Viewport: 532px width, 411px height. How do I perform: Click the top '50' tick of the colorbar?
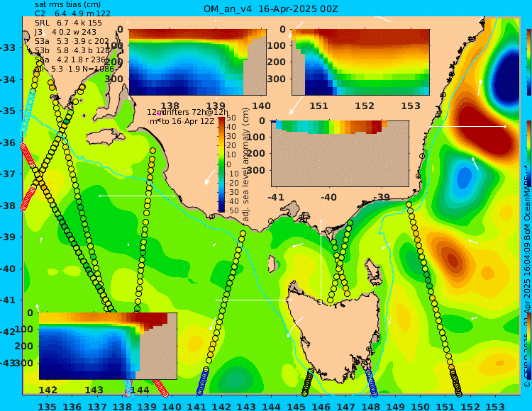pos(231,118)
